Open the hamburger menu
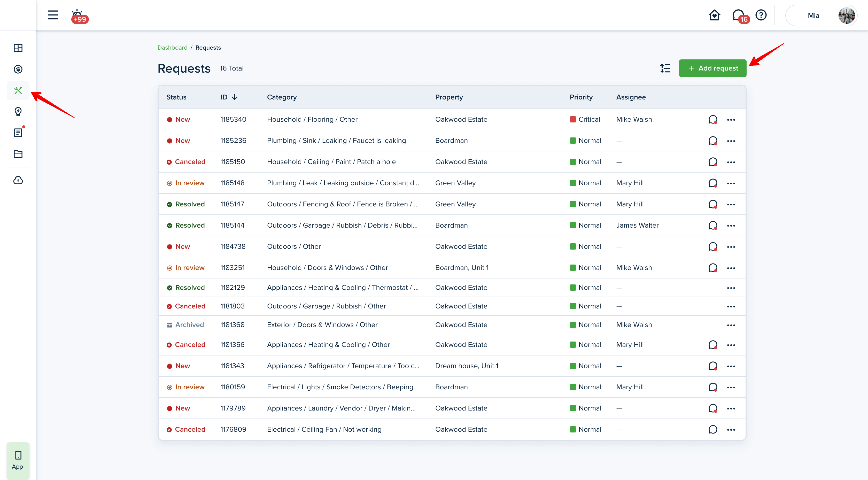This screenshot has width=868, height=480. click(53, 15)
